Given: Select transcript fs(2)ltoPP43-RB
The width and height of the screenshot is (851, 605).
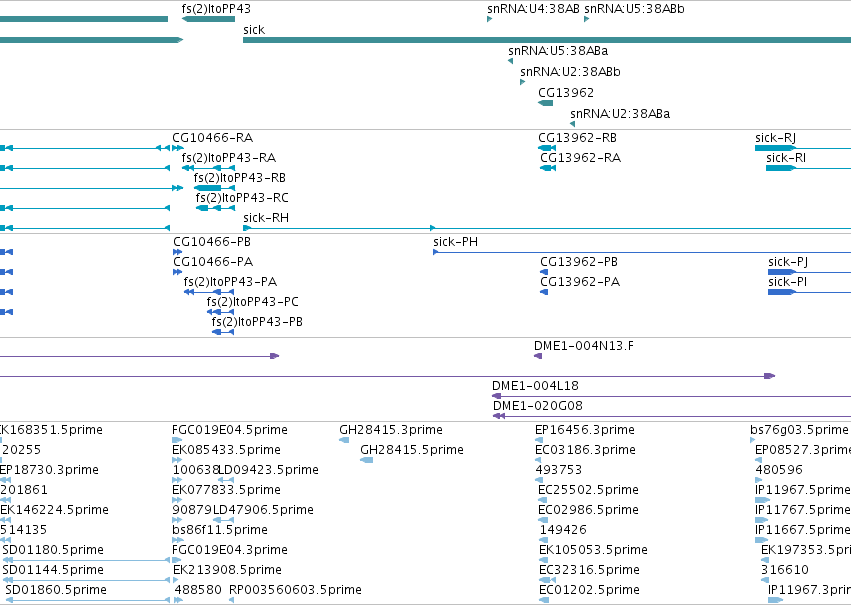Looking at the screenshot, I should pos(239,178).
